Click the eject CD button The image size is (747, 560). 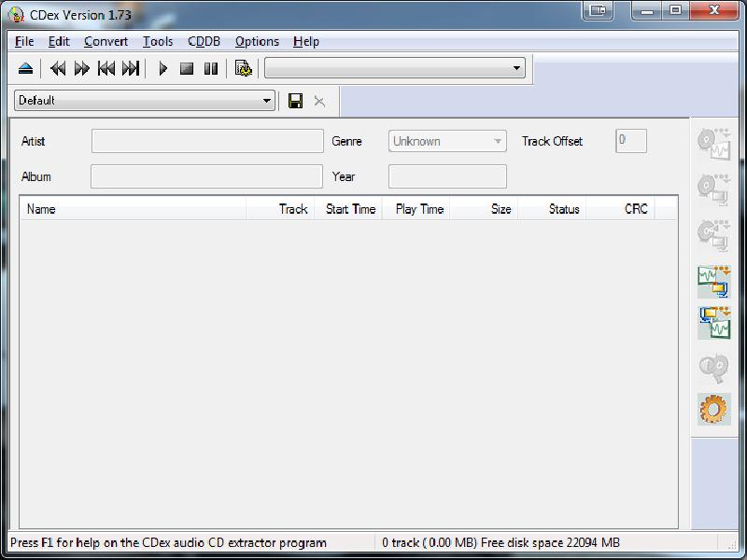coord(26,68)
